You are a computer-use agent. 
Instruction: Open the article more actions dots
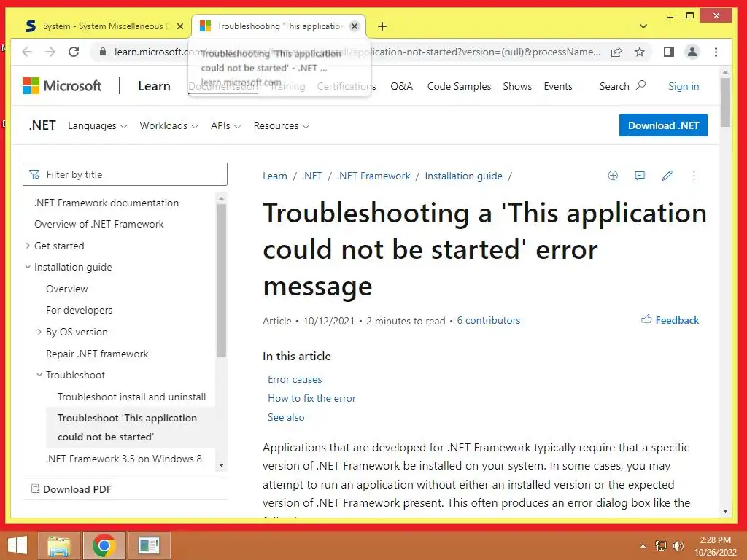pos(694,176)
